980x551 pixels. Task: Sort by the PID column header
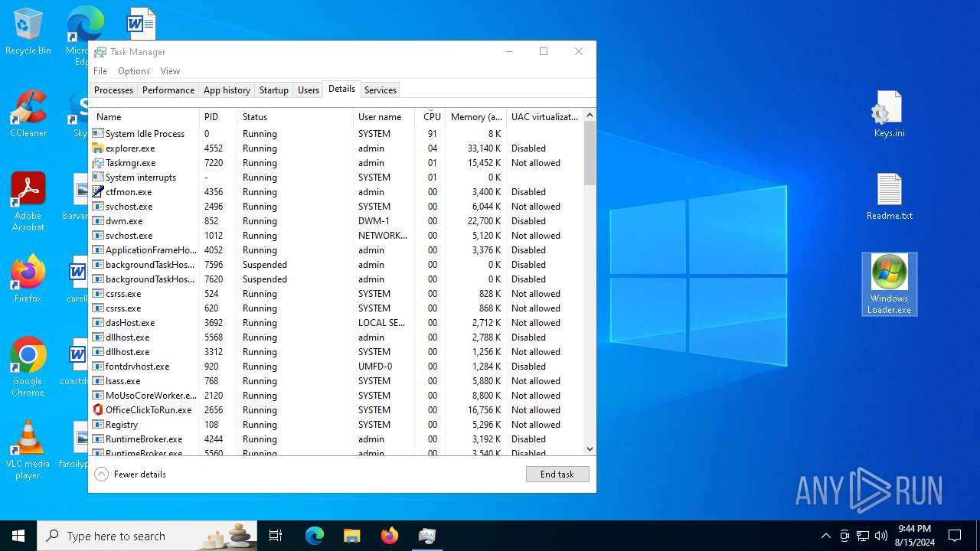(219, 117)
